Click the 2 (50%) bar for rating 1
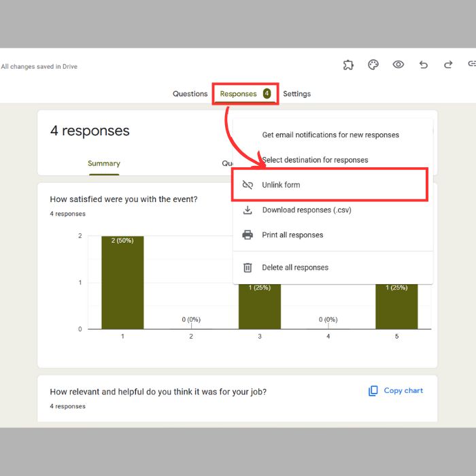This screenshot has width=476, height=476. click(x=122, y=283)
